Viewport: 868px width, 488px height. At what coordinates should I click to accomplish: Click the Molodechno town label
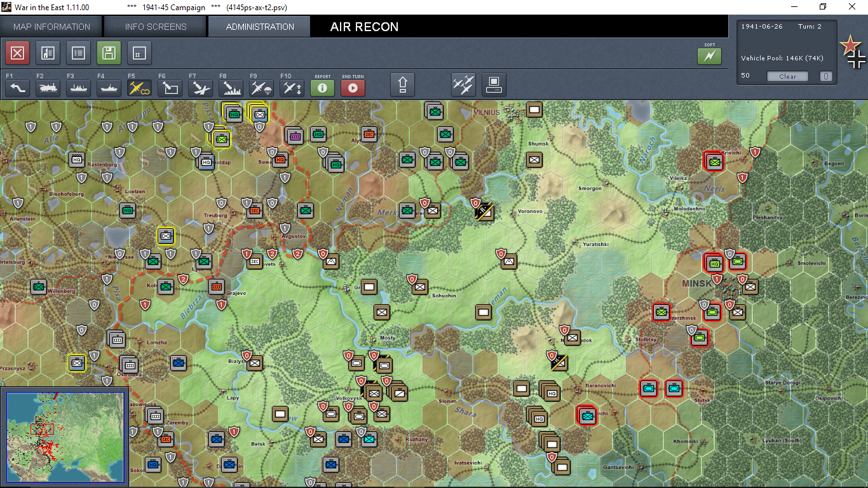pyautogui.click(x=689, y=209)
